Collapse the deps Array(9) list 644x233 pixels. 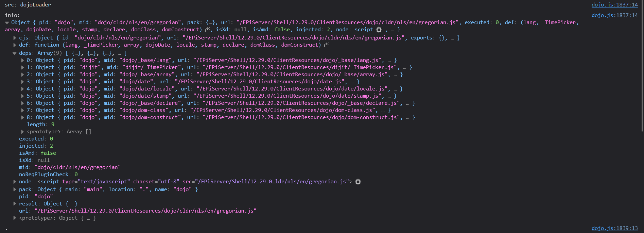pos(15,53)
